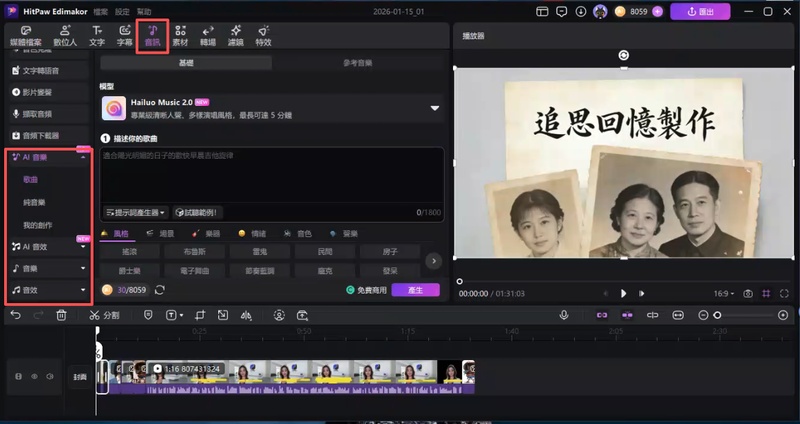Select 影片變聲 voice changer in sidebar

point(49,92)
